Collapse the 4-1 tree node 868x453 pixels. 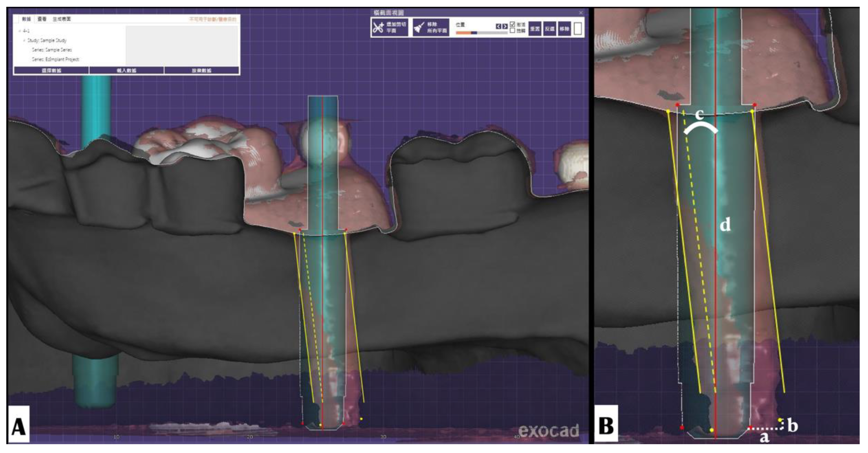tap(20, 31)
